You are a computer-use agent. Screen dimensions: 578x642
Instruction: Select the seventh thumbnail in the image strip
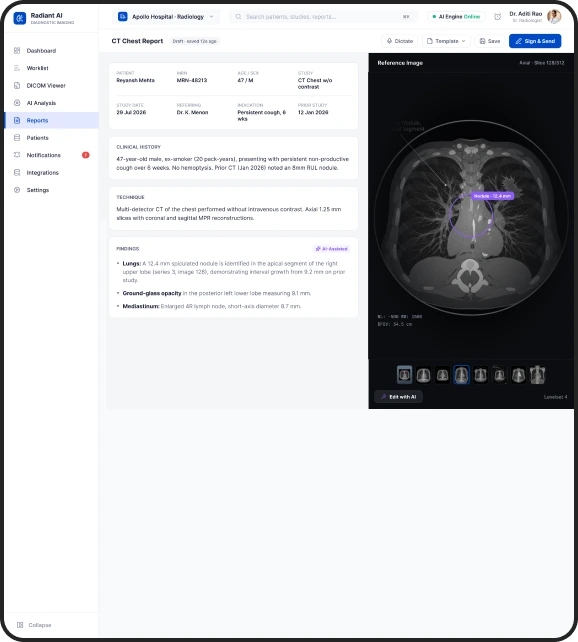click(518, 375)
